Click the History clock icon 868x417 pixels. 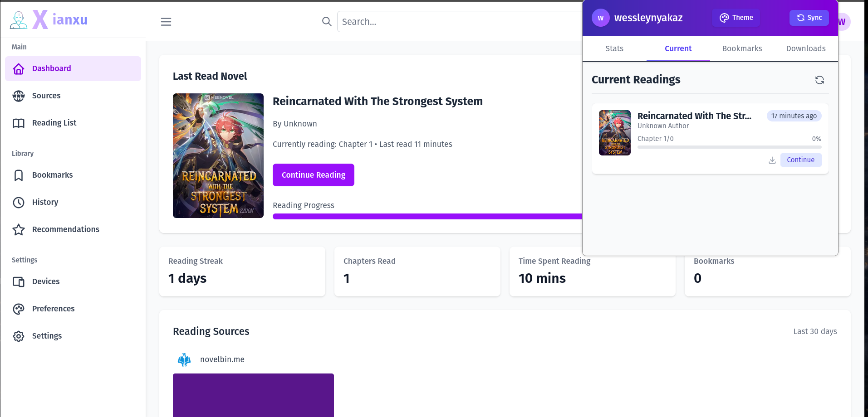tap(19, 203)
